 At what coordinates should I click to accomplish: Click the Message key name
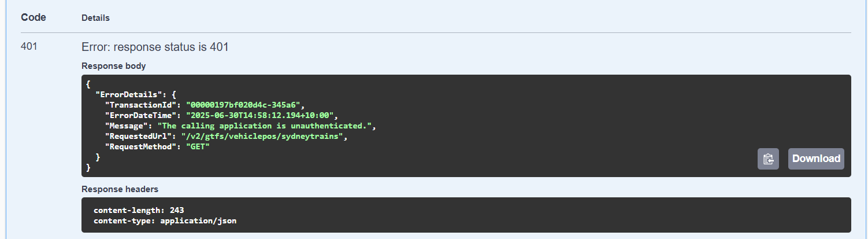coord(126,126)
